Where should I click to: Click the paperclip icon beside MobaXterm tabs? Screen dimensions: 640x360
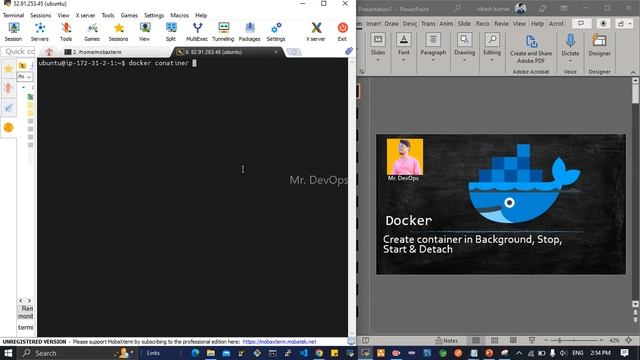pyautogui.click(x=349, y=51)
